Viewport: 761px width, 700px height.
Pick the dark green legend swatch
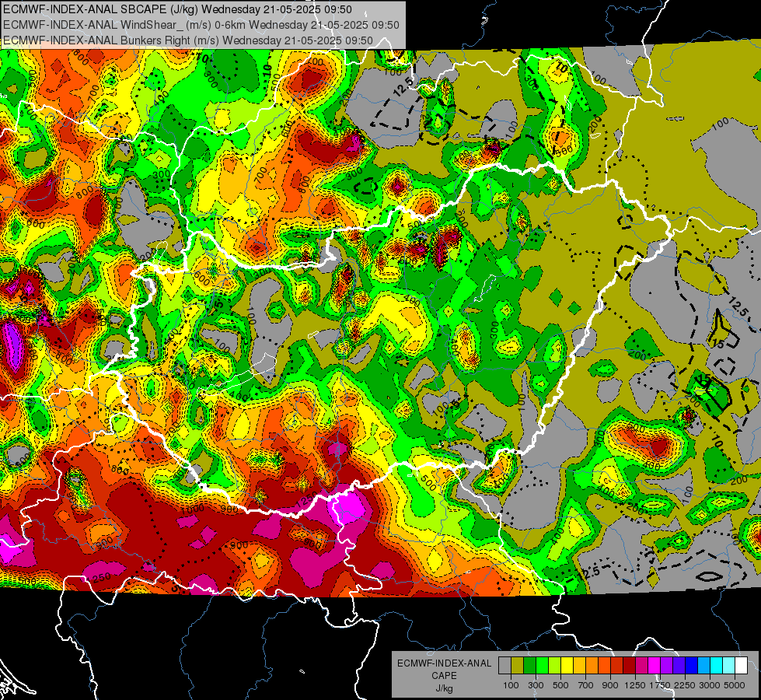pos(529,666)
